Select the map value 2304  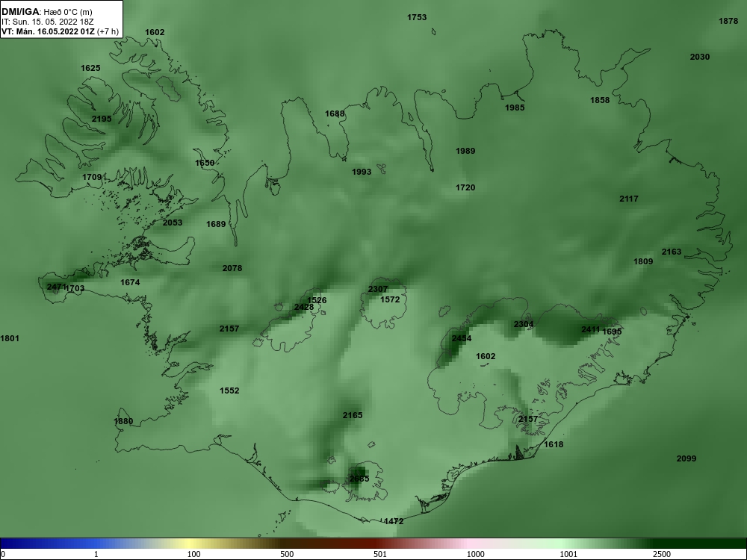[x=524, y=324]
